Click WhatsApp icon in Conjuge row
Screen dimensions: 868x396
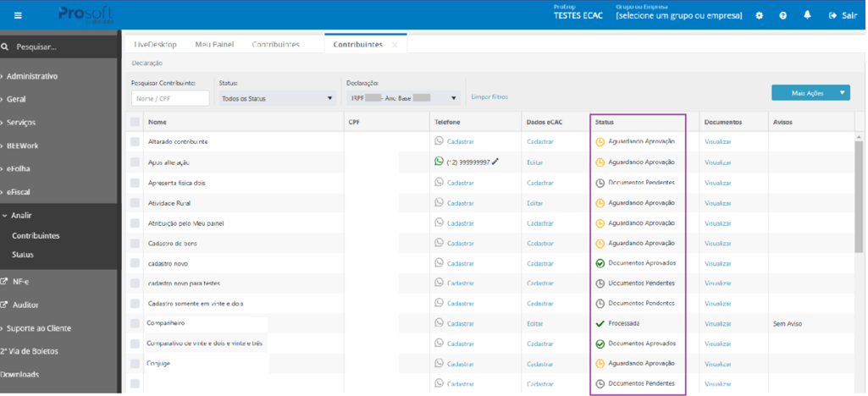[439, 363]
